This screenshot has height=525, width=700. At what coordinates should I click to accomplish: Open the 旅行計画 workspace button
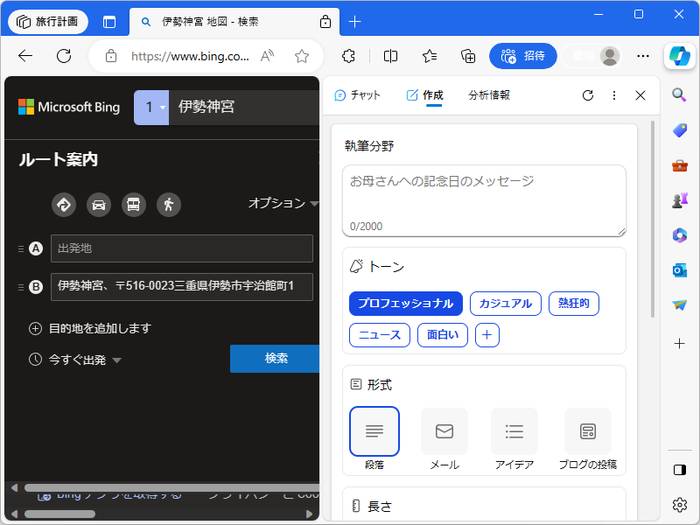pos(48,21)
